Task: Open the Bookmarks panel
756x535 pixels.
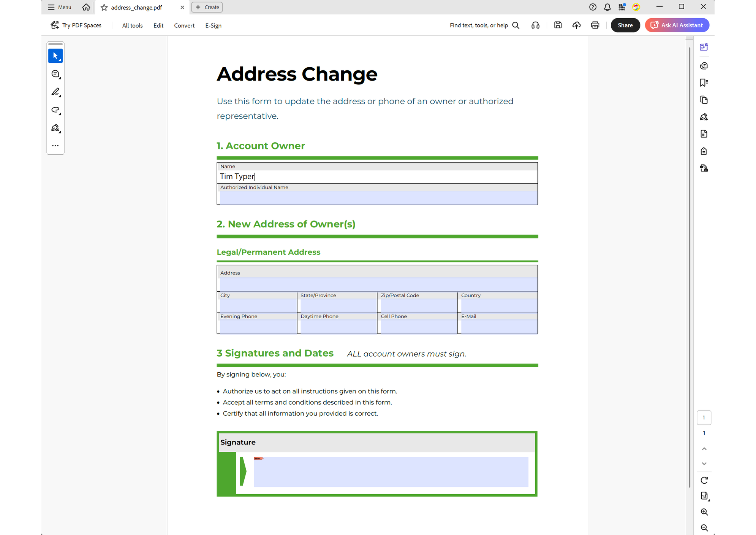Action: pos(704,83)
